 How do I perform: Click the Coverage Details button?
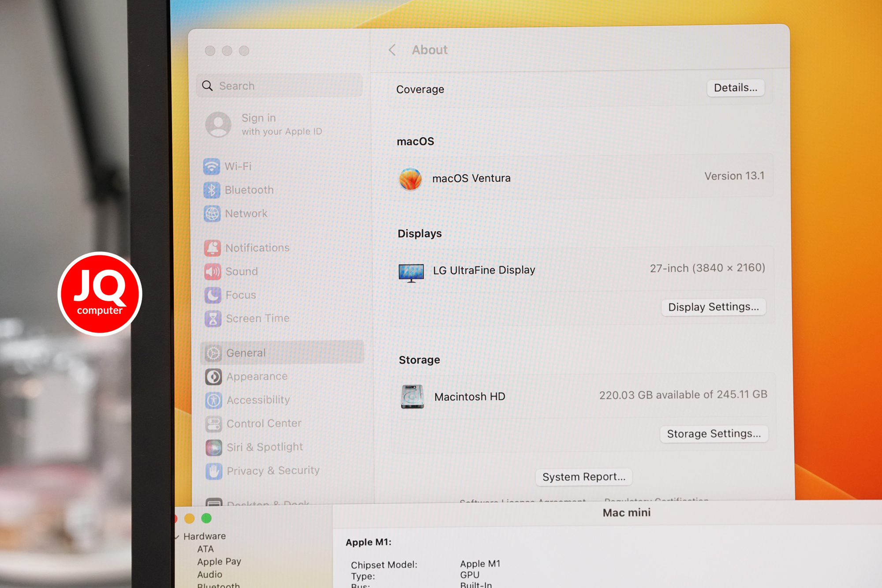coord(736,88)
